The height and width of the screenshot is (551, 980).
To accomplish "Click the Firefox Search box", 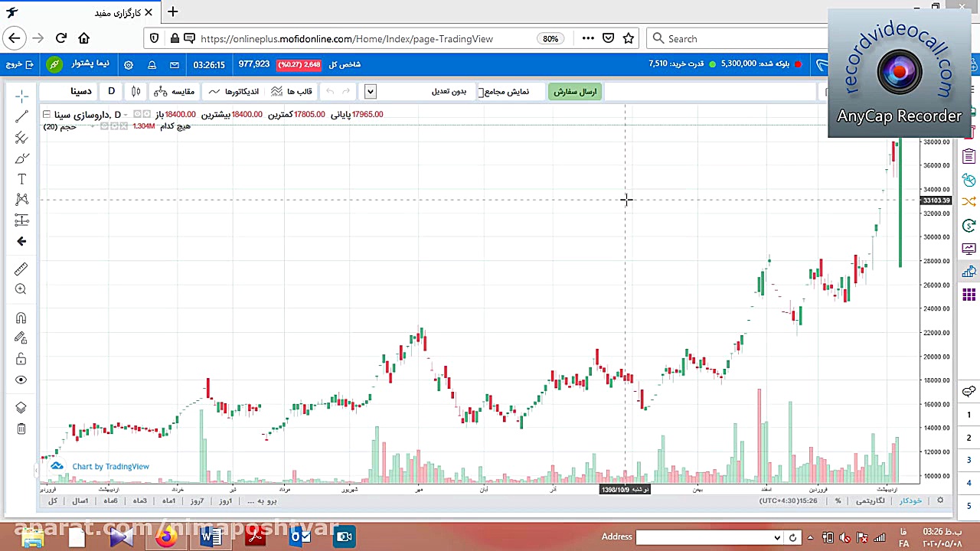I will 739,39.
